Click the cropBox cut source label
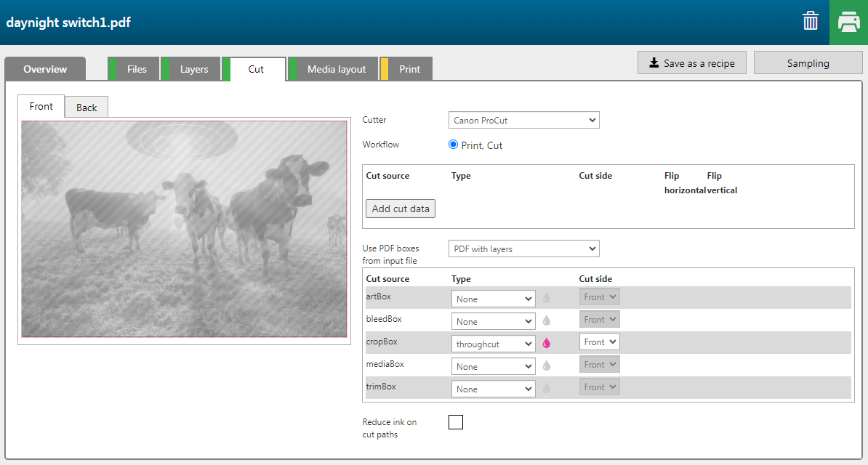 click(x=382, y=341)
